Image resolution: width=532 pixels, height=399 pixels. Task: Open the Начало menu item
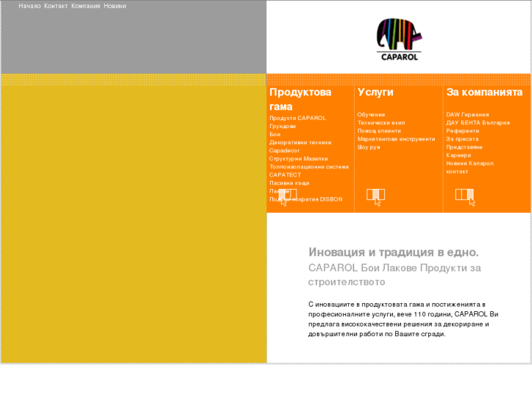pyautogui.click(x=29, y=6)
